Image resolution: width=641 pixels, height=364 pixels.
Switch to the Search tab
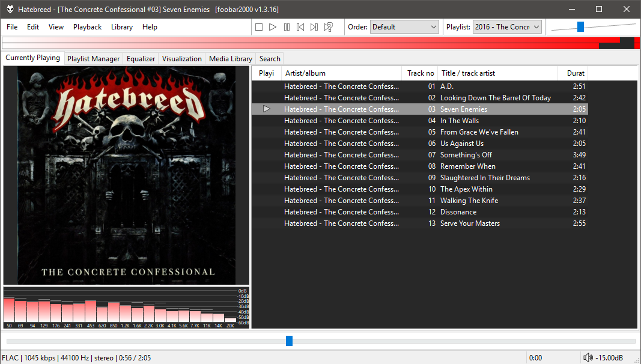[x=270, y=59]
